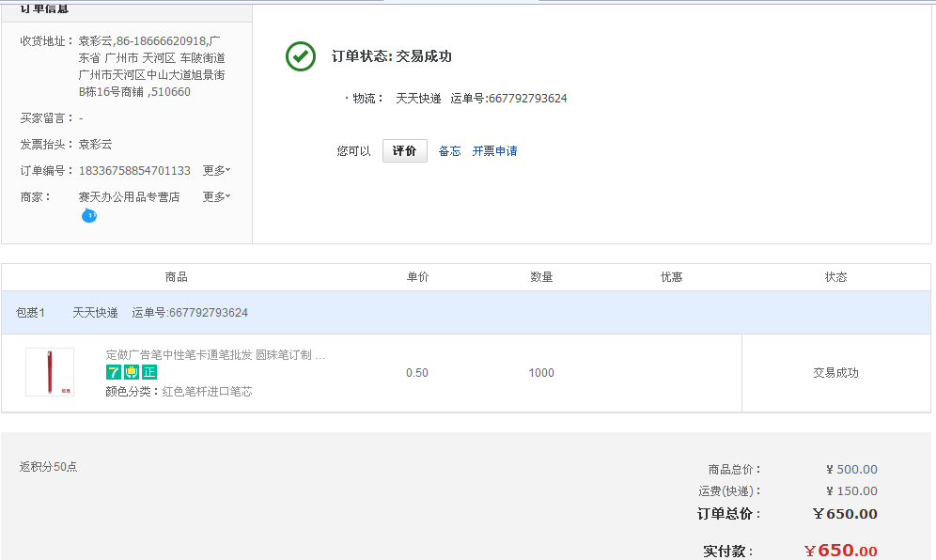The image size is (936, 560).
Task: Click the 返积分50点 points text
Action: tap(49, 467)
